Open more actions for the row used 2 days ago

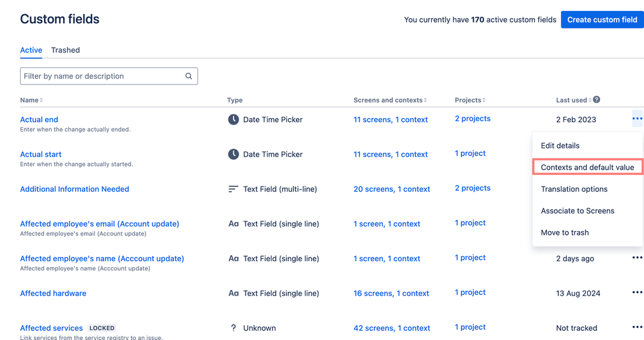point(637,258)
